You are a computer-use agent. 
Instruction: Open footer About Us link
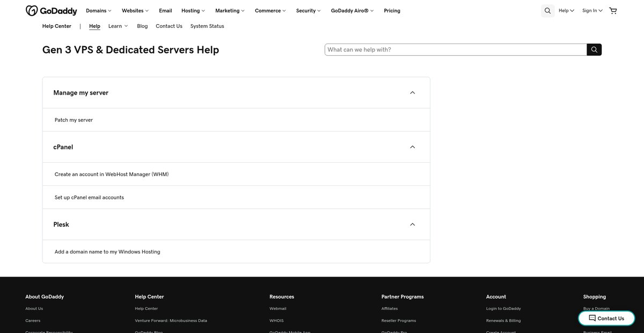point(34,308)
